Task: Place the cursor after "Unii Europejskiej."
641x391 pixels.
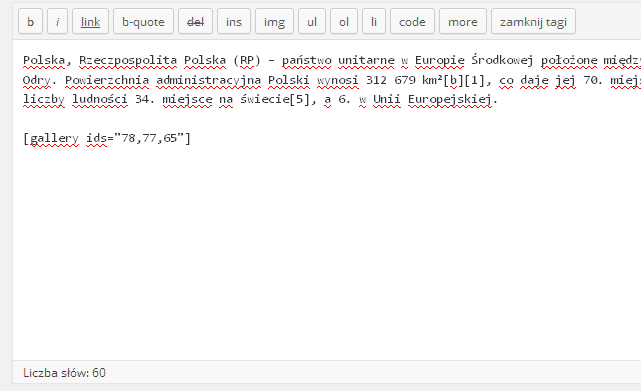Action: pyautogui.click(x=499, y=99)
